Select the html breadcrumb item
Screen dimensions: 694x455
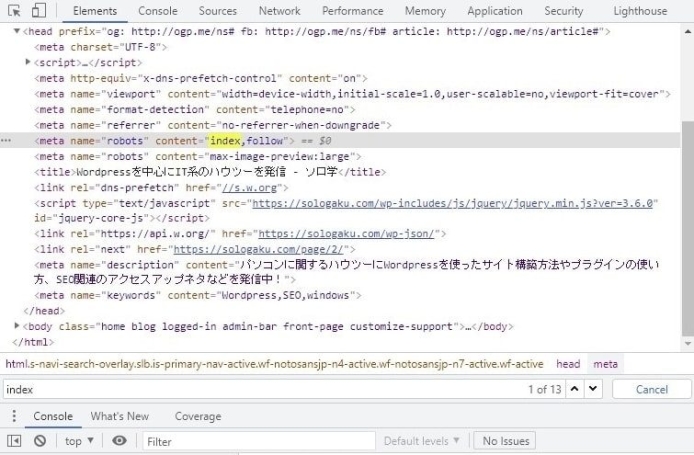[x=274, y=364]
